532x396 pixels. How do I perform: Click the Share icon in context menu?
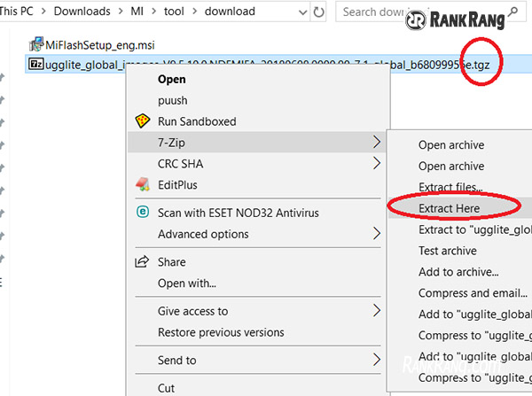(142, 261)
